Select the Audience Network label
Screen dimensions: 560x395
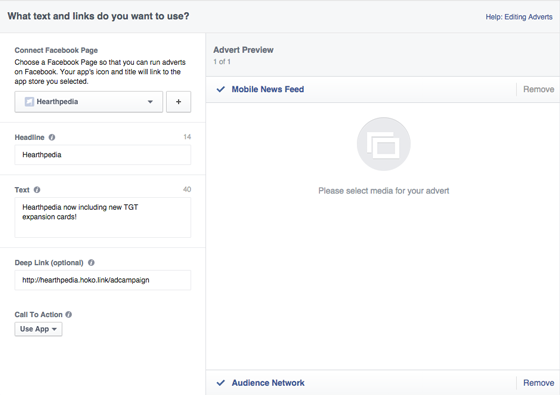tap(268, 383)
